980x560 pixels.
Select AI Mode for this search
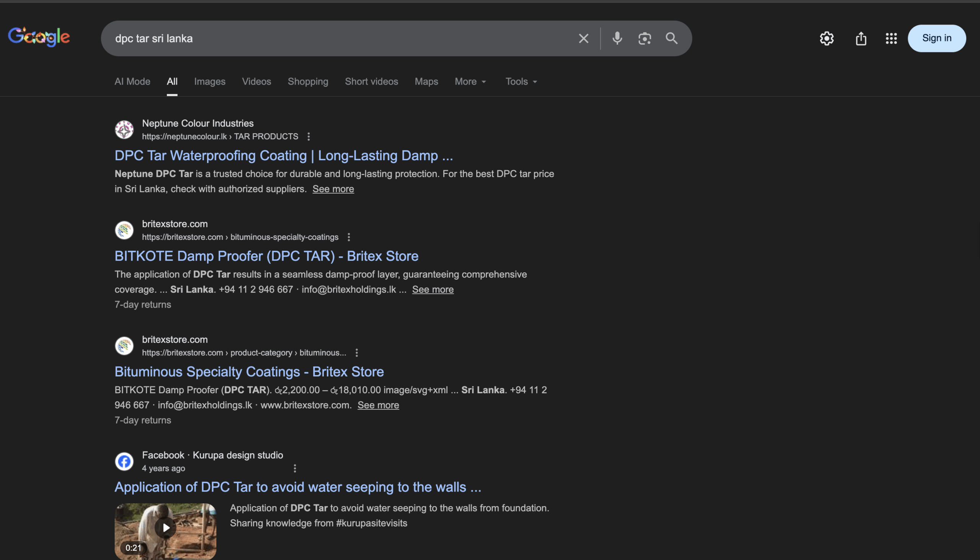(132, 81)
